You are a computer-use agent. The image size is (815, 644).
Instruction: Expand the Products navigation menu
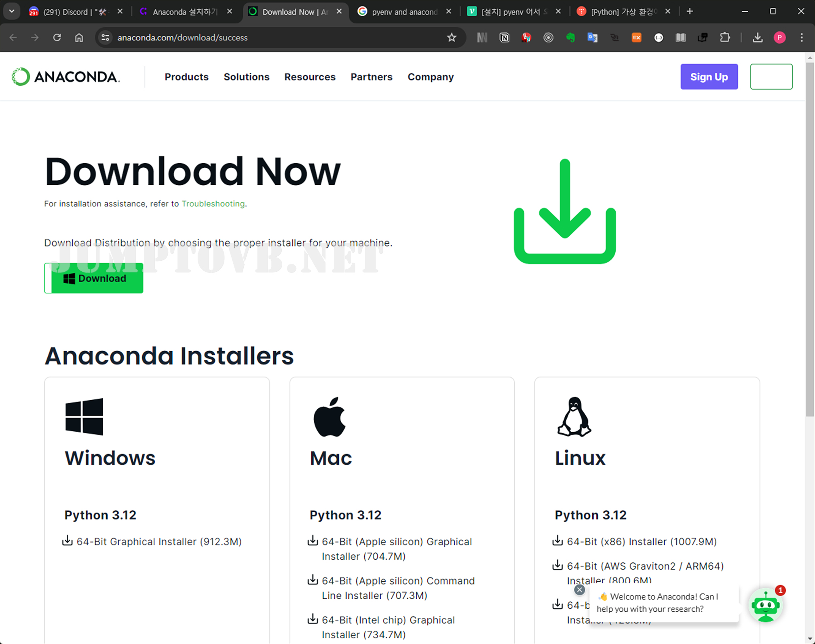(x=186, y=77)
